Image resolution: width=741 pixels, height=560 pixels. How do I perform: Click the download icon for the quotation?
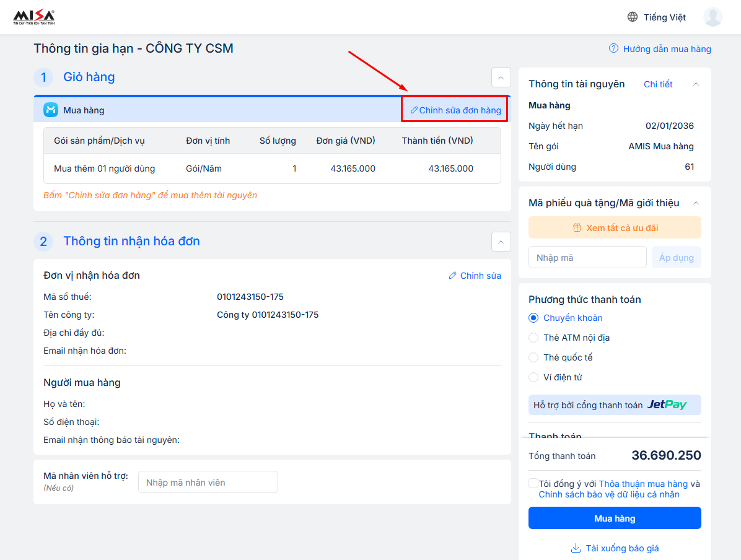[576, 548]
